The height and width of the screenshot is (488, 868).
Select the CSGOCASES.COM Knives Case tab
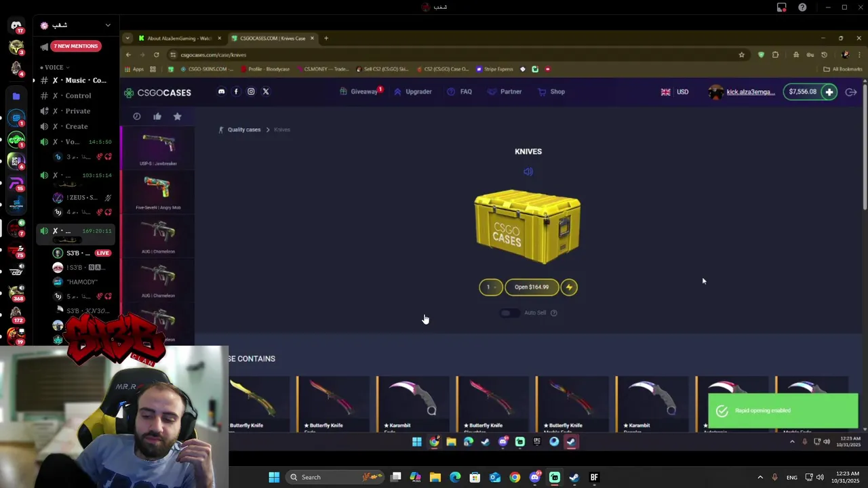coord(272,38)
